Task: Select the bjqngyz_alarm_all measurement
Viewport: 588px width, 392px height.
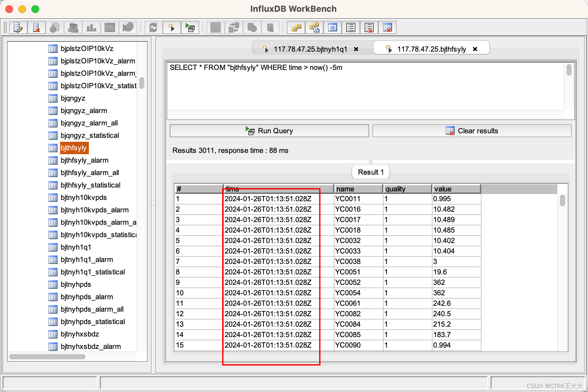Action: tap(89, 123)
